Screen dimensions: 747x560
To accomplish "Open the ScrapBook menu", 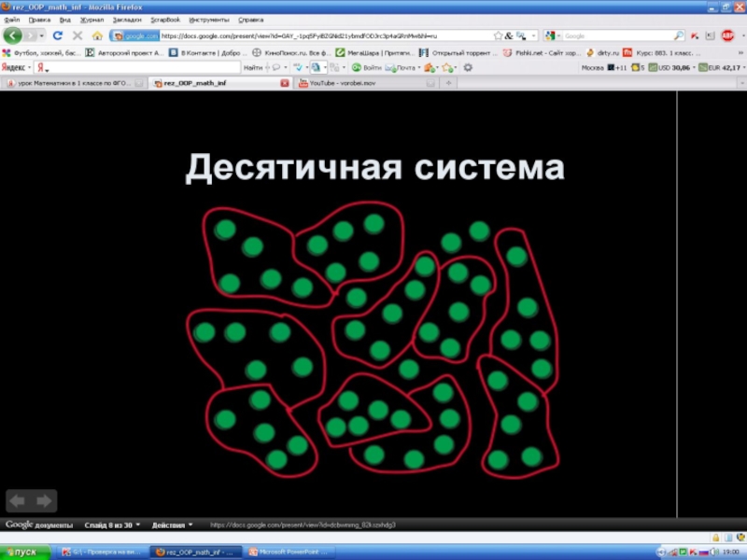I will point(165,19).
